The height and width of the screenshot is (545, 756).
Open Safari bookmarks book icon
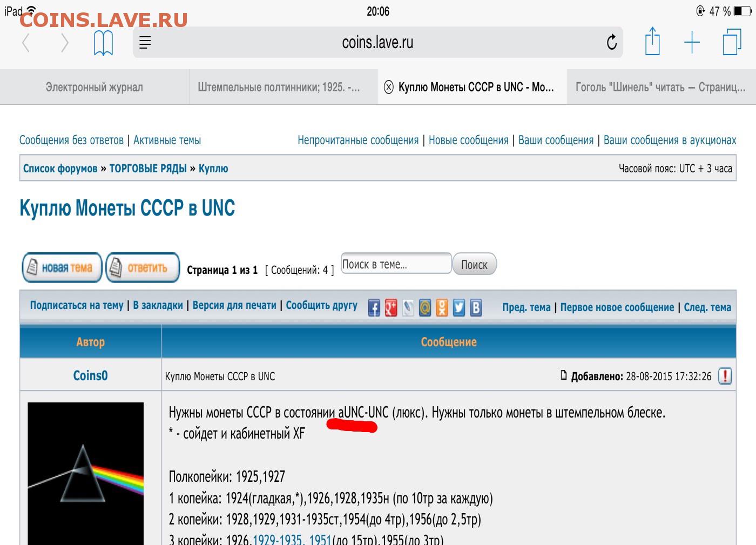click(x=103, y=43)
